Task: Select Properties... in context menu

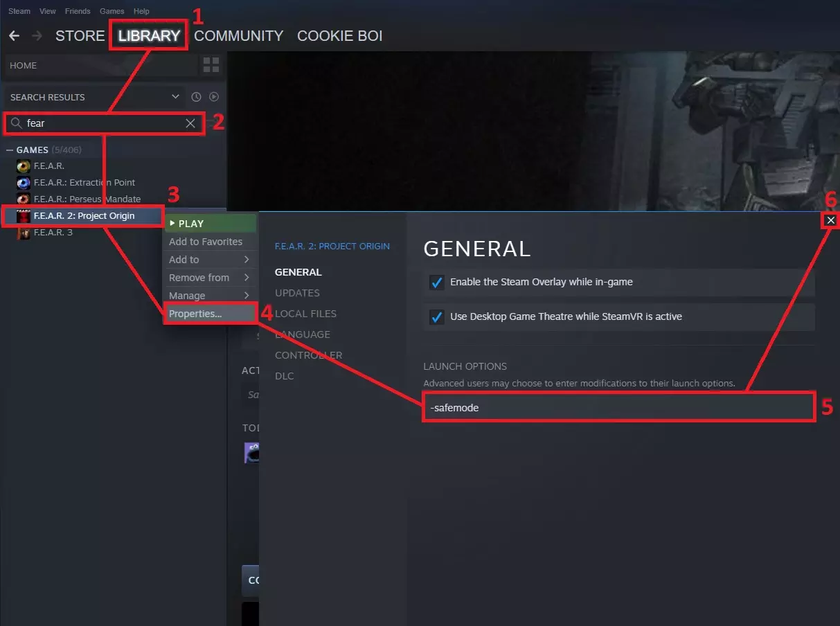Action: tap(210, 314)
